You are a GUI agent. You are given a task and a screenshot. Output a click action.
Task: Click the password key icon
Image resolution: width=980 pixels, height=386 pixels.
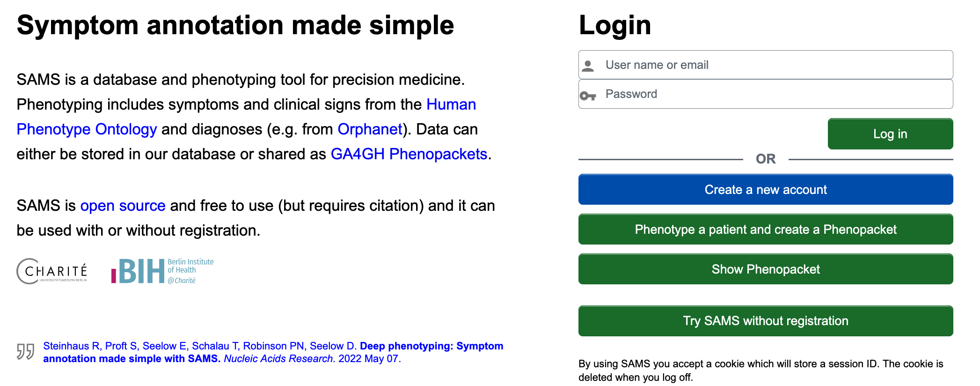click(588, 96)
